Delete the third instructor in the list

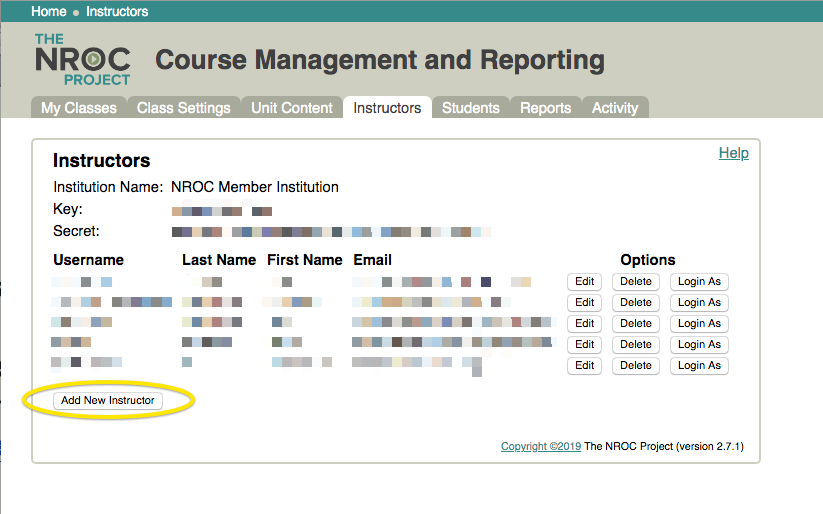pos(636,323)
